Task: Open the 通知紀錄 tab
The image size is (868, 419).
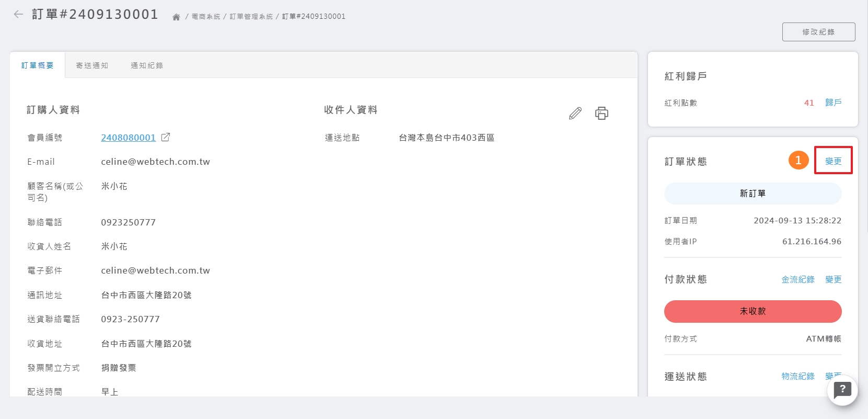Action: 147,65
